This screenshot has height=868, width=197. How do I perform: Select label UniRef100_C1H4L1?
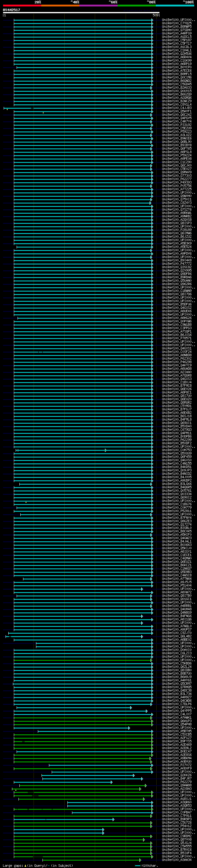pyautogui.click(x=177, y=50)
